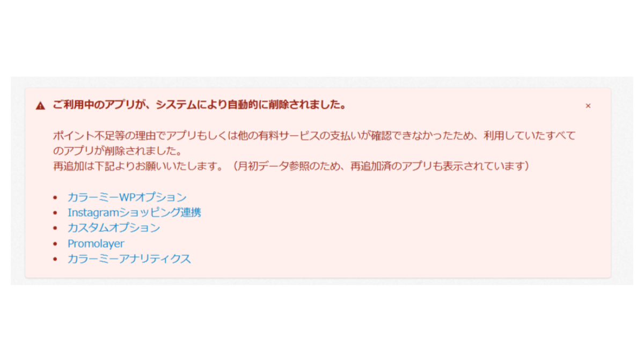
Task: Follow the Instagramショッピング連携 link
Action: [x=134, y=212]
